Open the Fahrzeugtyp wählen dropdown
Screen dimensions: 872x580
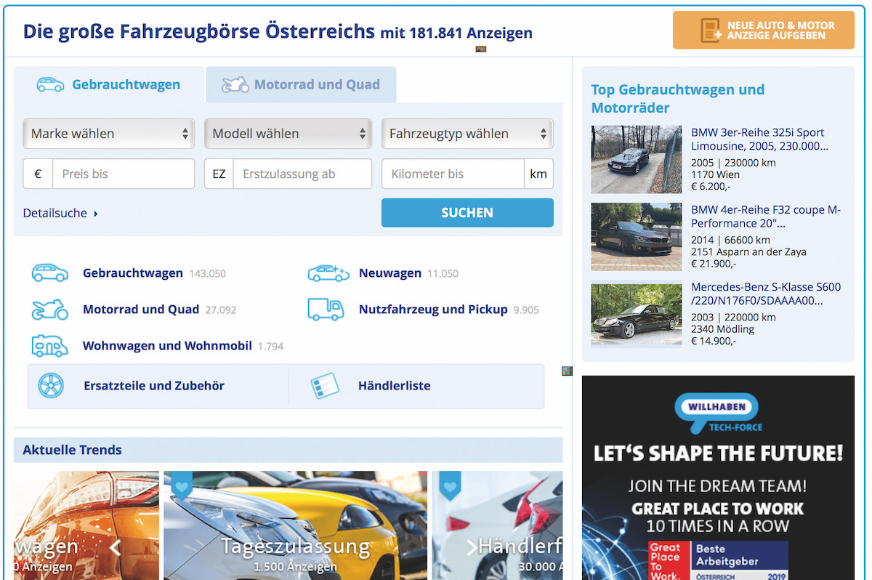click(468, 133)
